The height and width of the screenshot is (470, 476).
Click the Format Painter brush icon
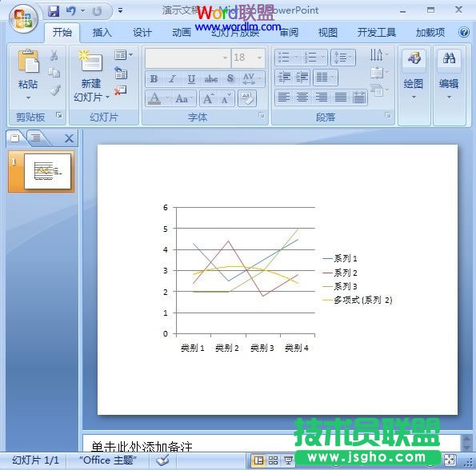(54, 90)
